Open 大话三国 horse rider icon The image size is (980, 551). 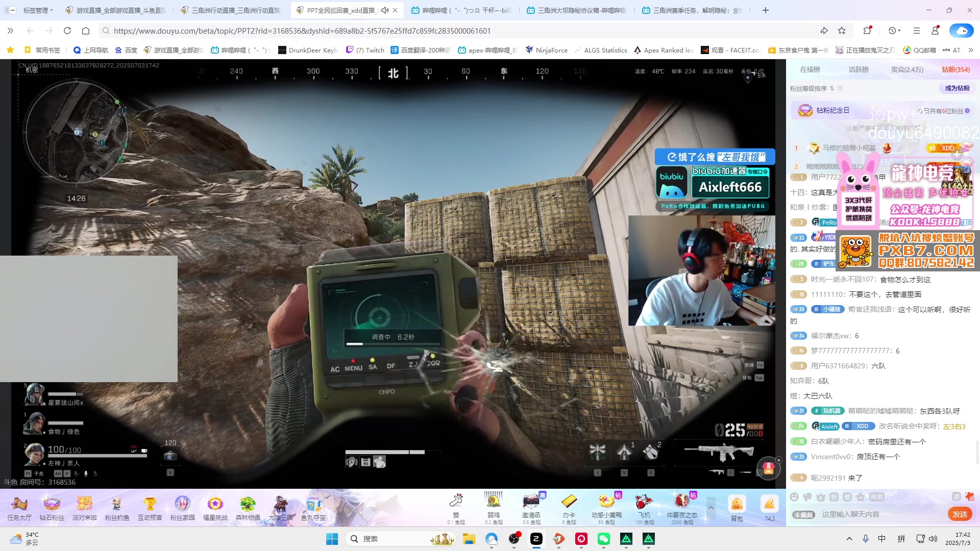click(x=281, y=508)
